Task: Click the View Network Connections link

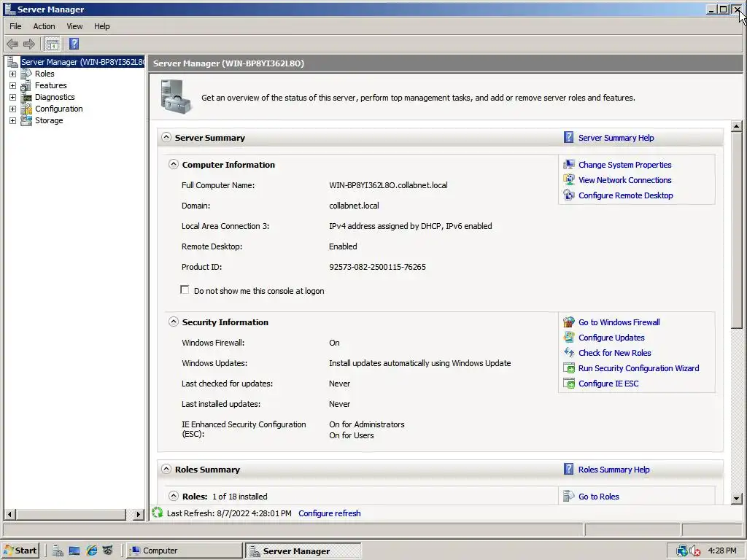Action: point(624,180)
